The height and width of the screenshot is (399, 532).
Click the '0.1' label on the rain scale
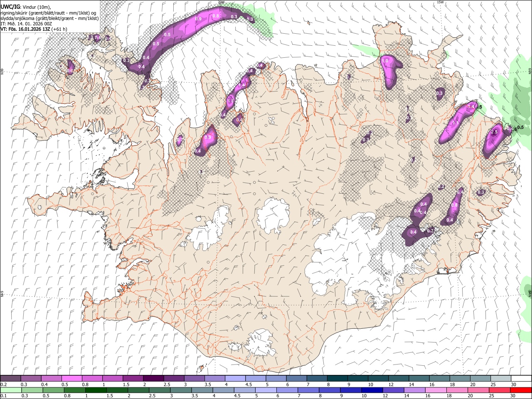pos(3,396)
